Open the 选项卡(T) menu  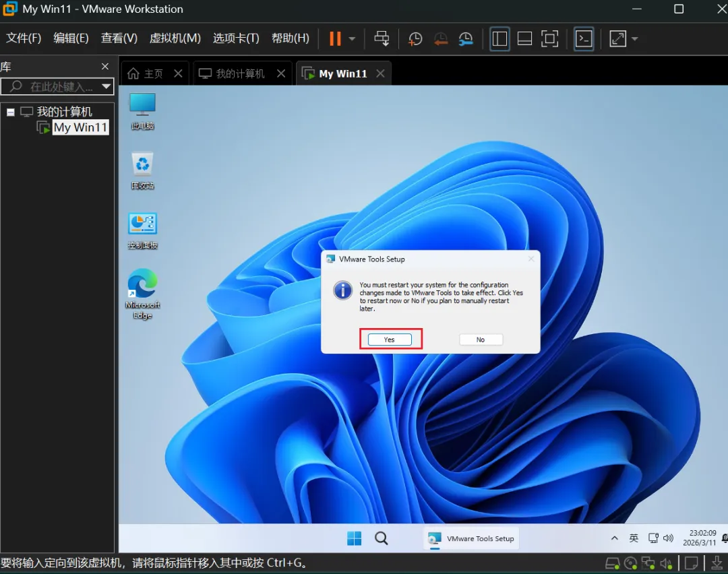pyautogui.click(x=236, y=38)
